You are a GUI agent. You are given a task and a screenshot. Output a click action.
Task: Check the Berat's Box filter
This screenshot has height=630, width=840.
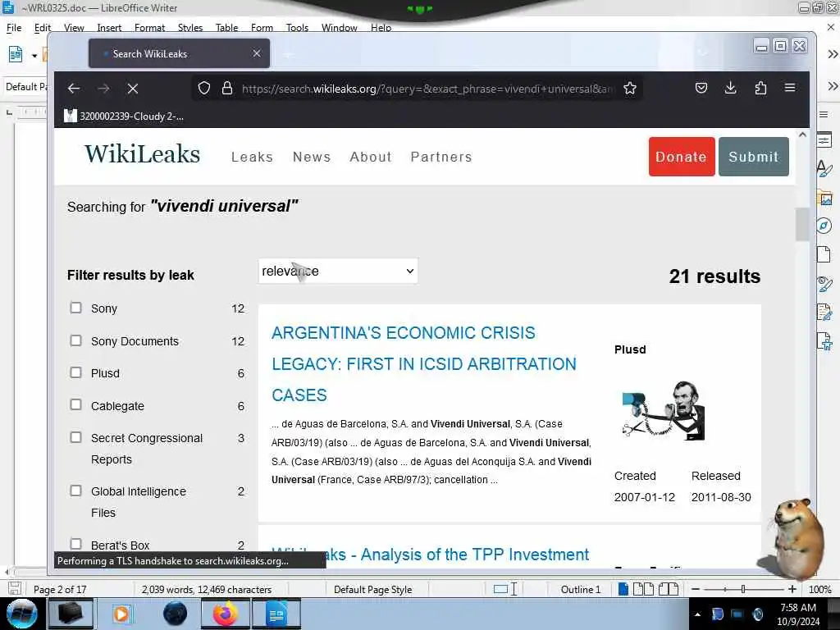click(x=76, y=545)
